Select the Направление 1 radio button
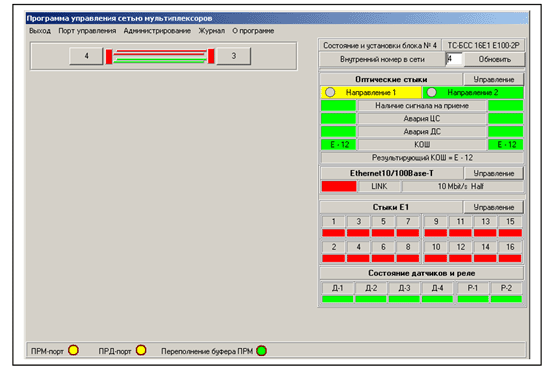Image resolution: width=560 pixels, height=378 pixels. click(x=330, y=93)
